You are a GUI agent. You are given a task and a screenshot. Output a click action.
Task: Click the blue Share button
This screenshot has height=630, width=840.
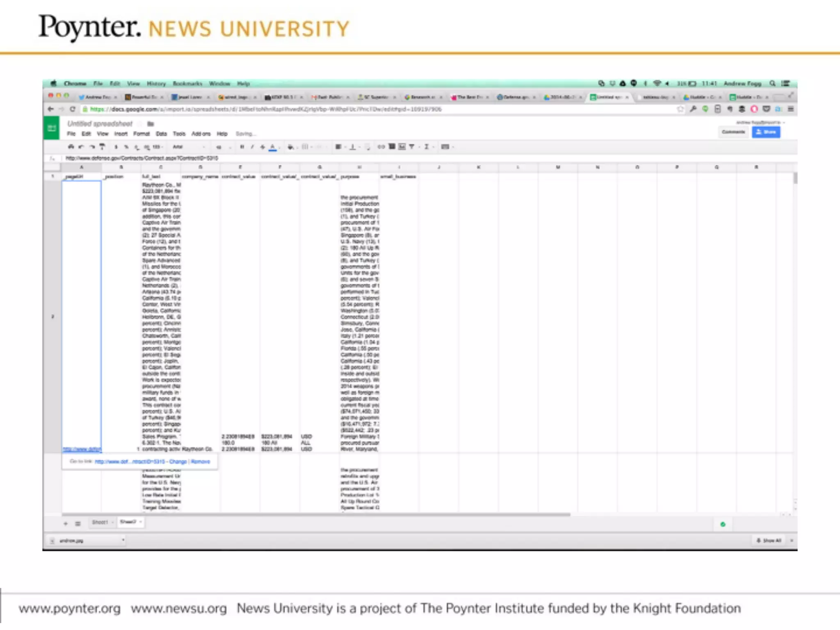[x=766, y=132]
